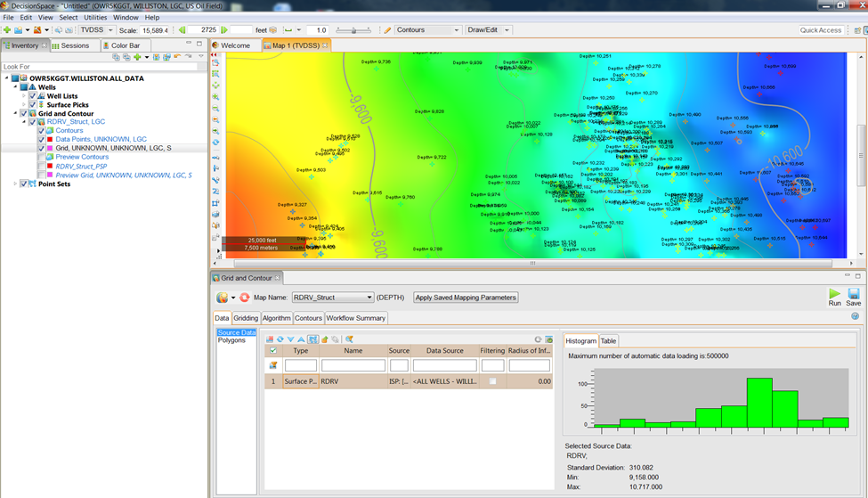Click the blue refresh arrows in map toolbar
This screenshot has height=498, width=868.
click(x=215, y=143)
